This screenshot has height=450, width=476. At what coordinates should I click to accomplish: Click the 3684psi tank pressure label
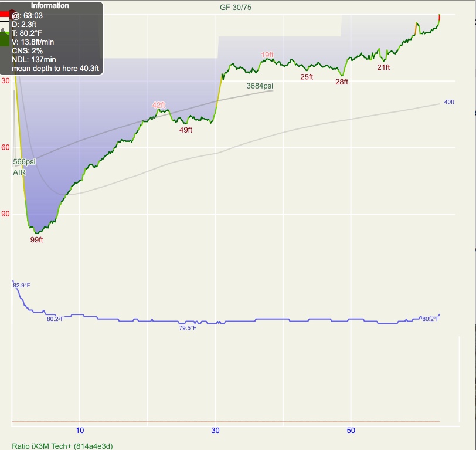[260, 86]
